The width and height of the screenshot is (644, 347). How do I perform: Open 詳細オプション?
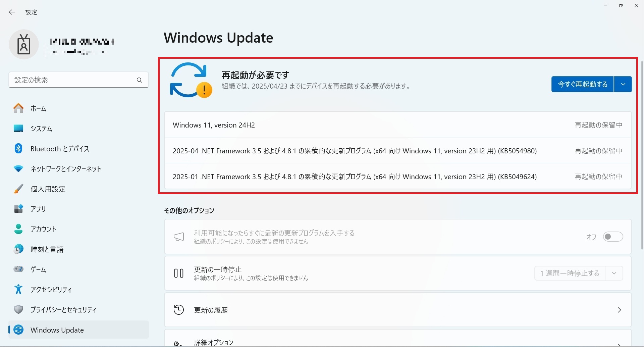398,338
